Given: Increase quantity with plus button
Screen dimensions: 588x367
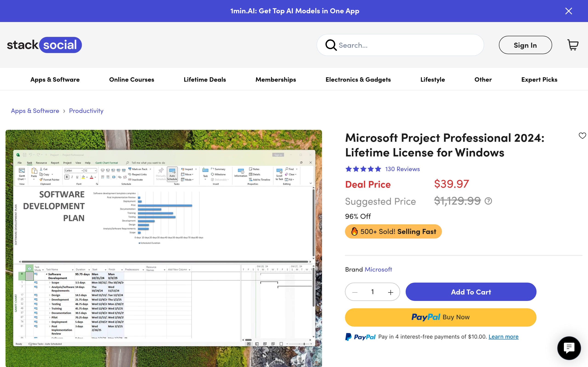Looking at the screenshot, I should [390, 292].
